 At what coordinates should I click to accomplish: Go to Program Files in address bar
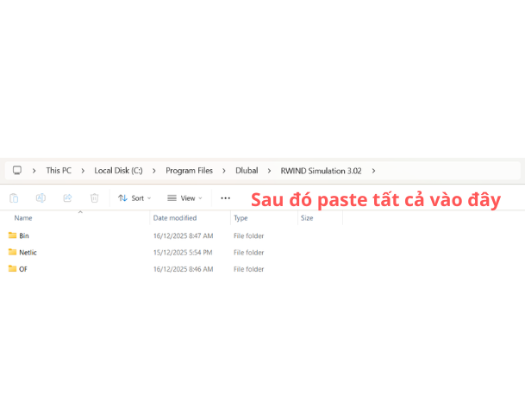coord(189,171)
